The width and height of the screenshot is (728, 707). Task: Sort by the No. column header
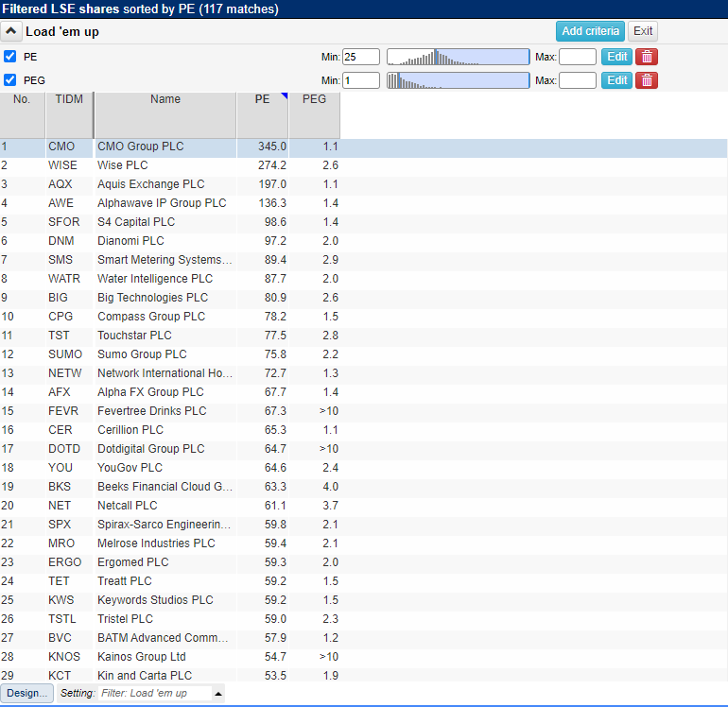pos(23,114)
